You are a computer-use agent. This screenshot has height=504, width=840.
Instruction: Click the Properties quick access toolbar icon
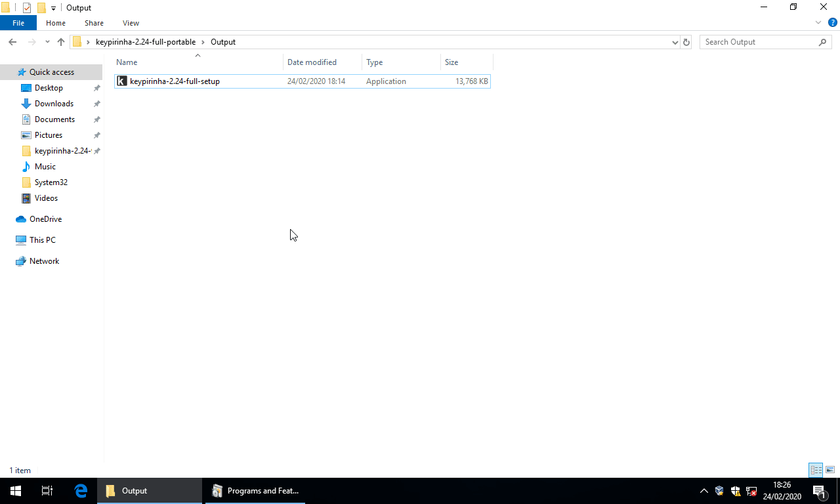coord(27,8)
